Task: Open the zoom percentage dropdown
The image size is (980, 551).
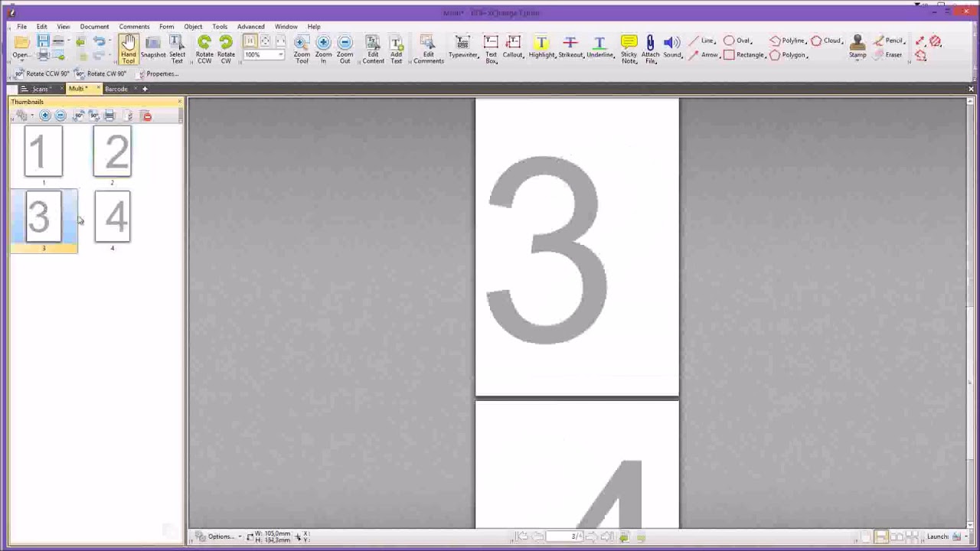Action: (279, 54)
